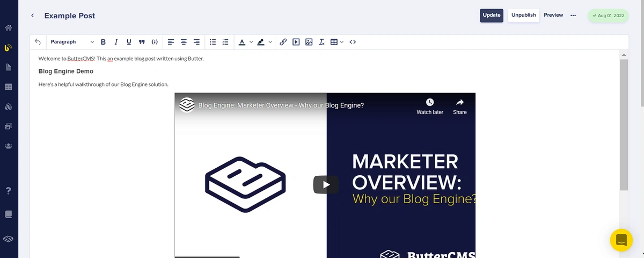Screen dimensions: 644x258
Task: Insert a link
Action: pyautogui.click(x=283, y=42)
